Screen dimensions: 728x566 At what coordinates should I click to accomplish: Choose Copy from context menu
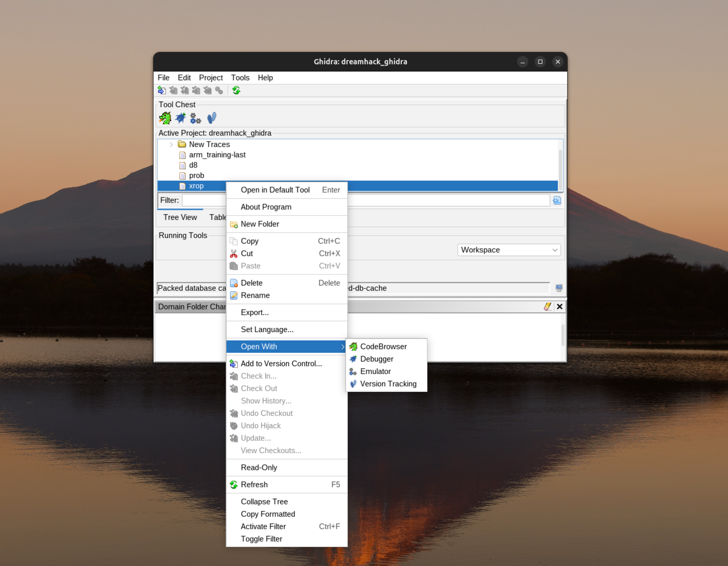pyautogui.click(x=286, y=241)
